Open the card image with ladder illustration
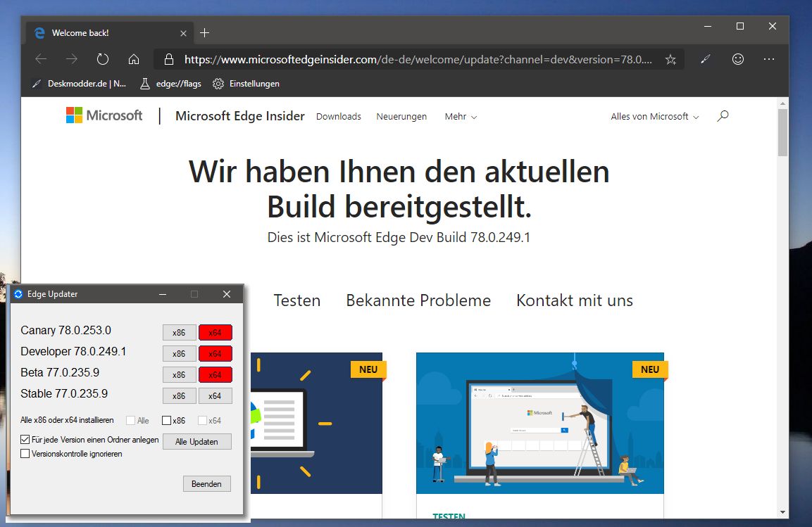The width and height of the screenshot is (812, 527). pyautogui.click(x=540, y=423)
